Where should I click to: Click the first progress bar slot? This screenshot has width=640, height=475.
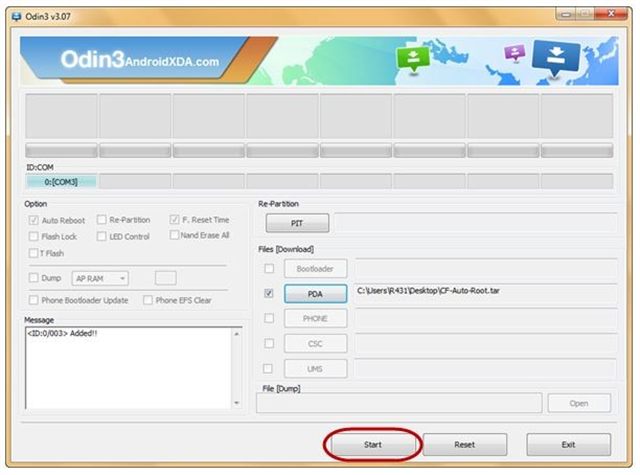[x=61, y=151]
